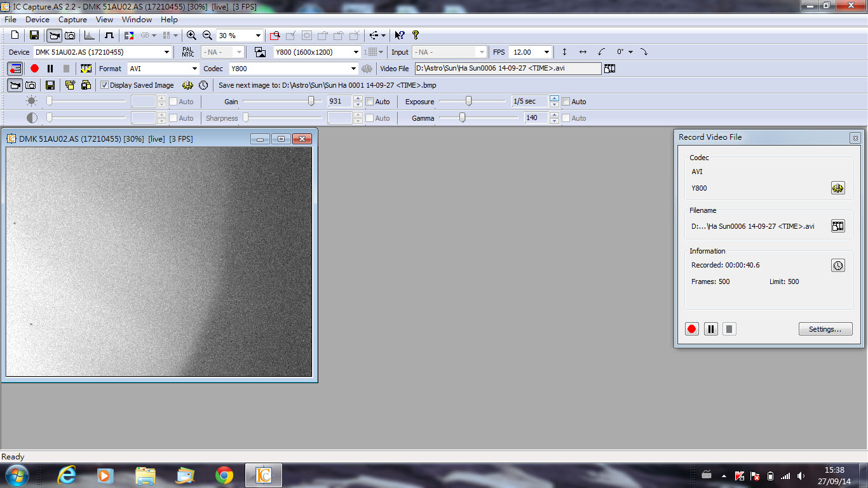This screenshot has width=868, height=488.
Task: Open the Codec Y800 dropdown
Action: point(354,69)
